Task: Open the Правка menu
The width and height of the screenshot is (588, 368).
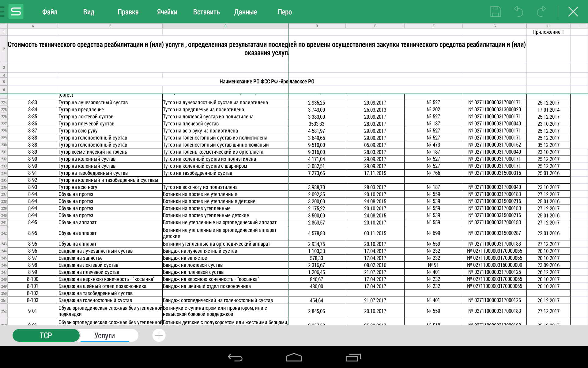Action: (128, 12)
